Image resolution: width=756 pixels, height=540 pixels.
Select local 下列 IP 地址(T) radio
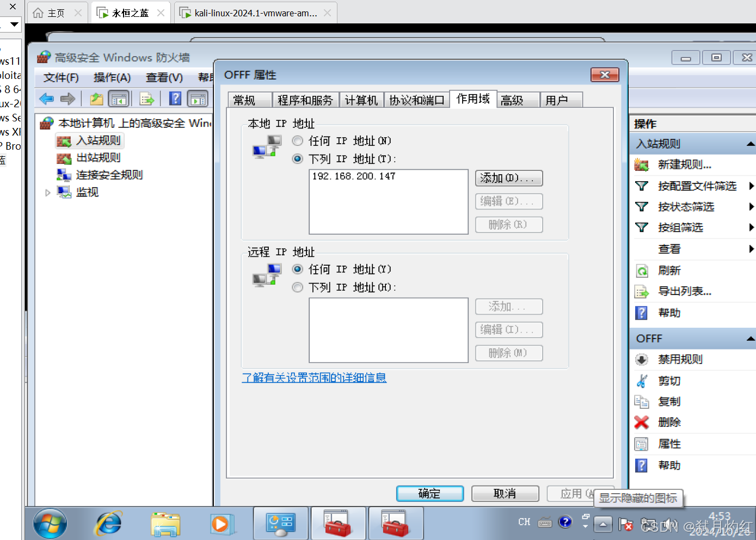tap(297, 159)
